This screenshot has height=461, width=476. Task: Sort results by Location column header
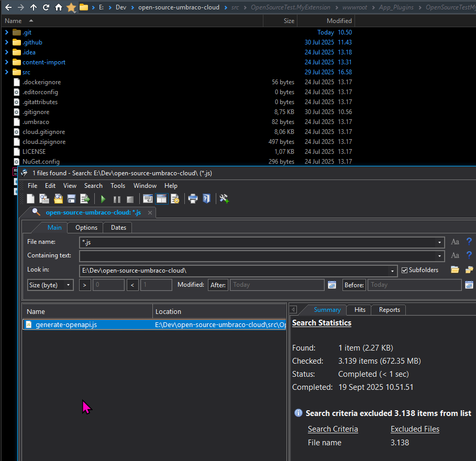coord(169,311)
